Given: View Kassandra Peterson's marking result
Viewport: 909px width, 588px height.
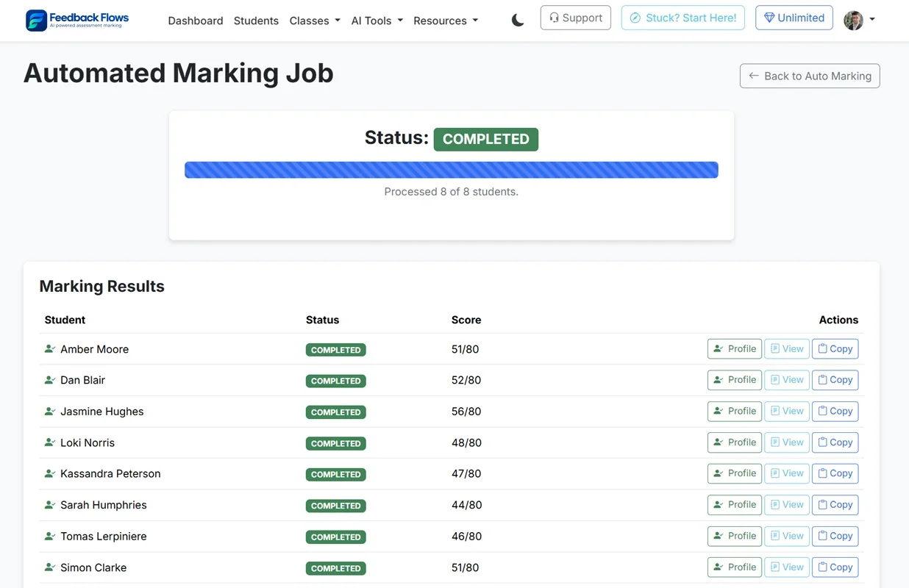Looking at the screenshot, I should coord(787,473).
